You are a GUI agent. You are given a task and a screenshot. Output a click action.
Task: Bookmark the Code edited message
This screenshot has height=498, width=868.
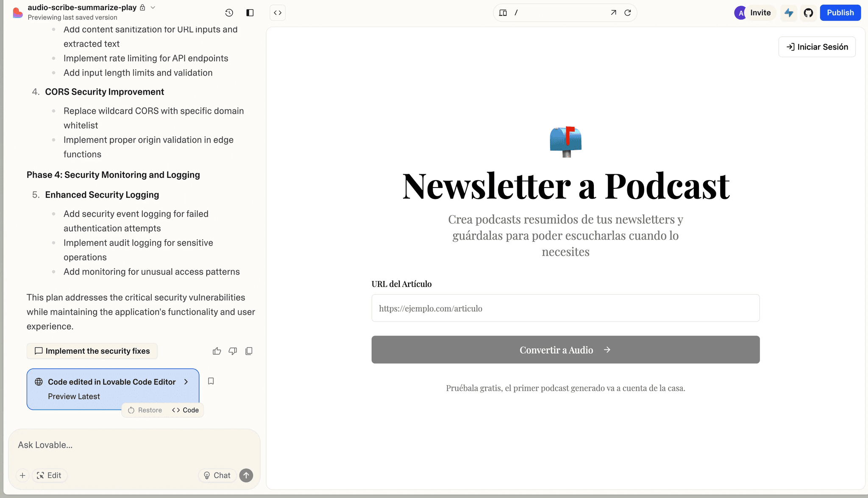coord(211,381)
